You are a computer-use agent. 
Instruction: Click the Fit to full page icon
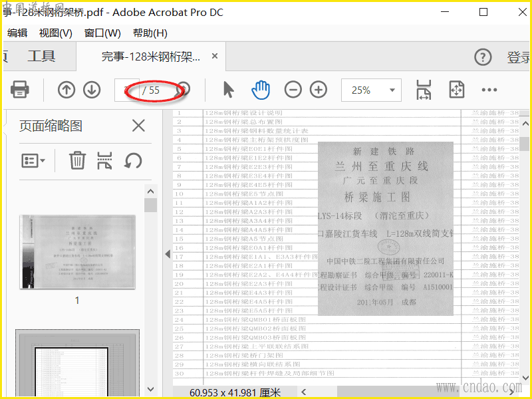pos(456,90)
